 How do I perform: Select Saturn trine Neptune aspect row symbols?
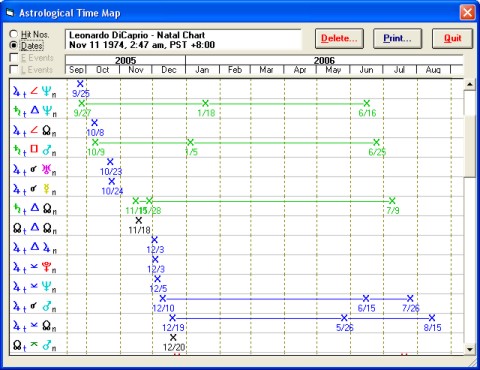pyautogui.click(x=35, y=111)
